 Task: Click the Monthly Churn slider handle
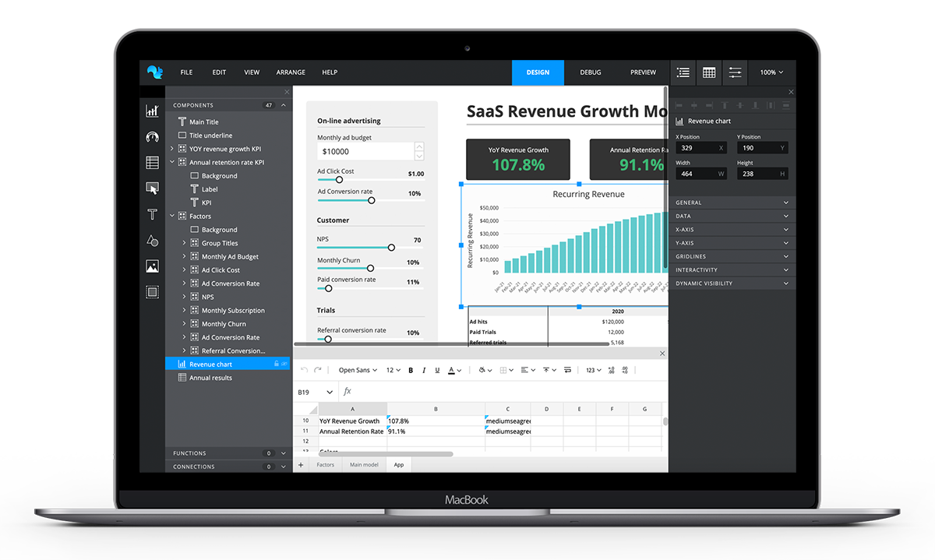click(370, 268)
